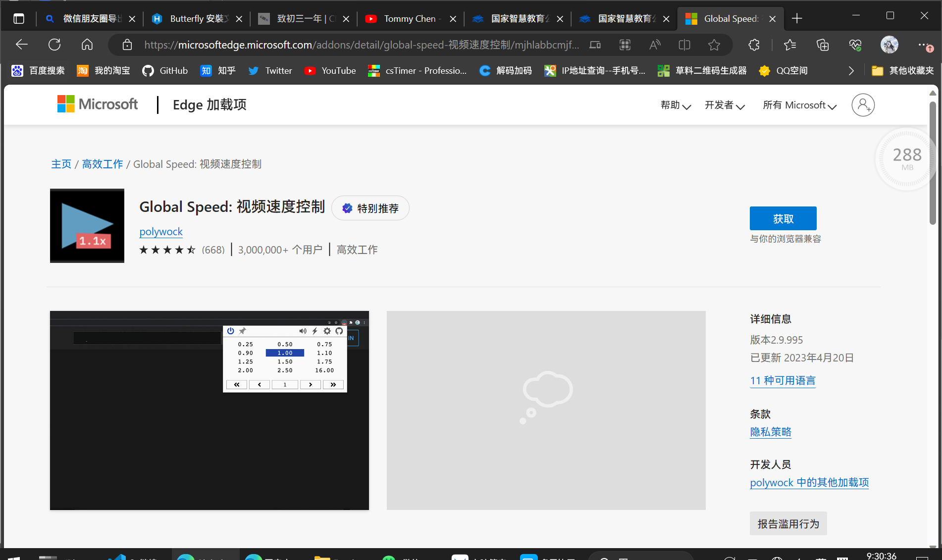Open 草料二维码生成器 bookmark
Screen dimensions: 942x560
[x=702, y=71]
